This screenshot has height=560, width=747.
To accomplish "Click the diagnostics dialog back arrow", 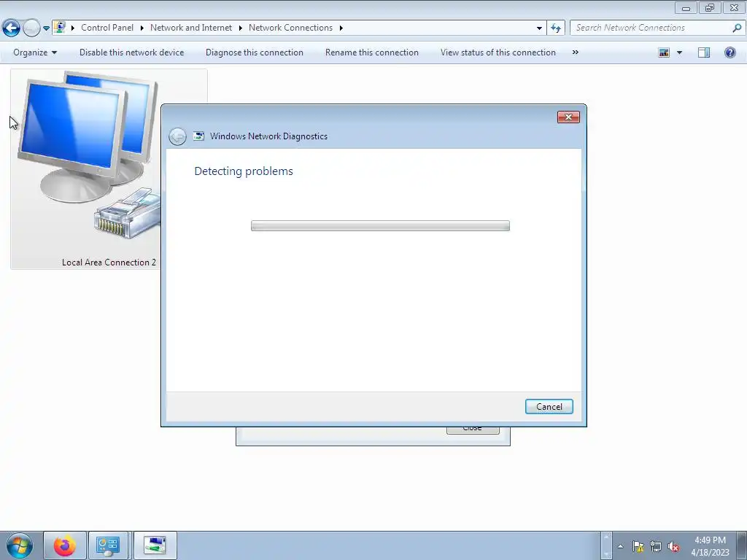I will coord(177,136).
